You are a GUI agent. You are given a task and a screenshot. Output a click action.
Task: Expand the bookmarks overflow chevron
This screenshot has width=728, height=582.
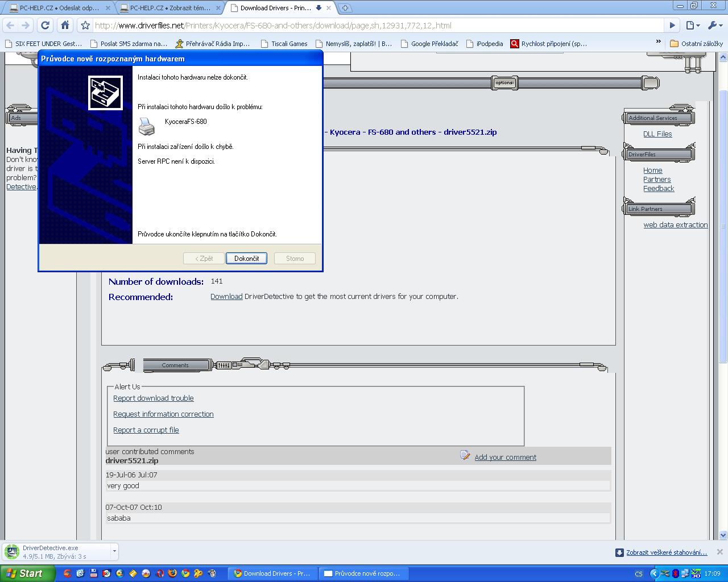tap(659, 41)
